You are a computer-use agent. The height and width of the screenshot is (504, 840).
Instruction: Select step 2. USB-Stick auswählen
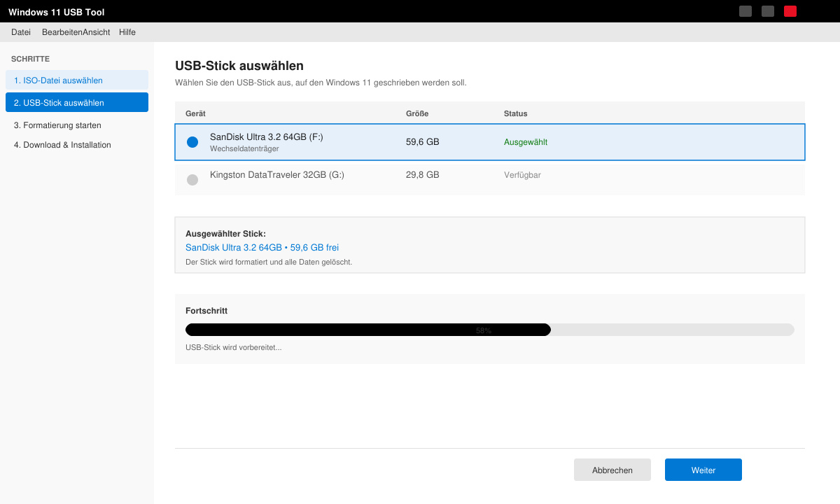coord(77,102)
